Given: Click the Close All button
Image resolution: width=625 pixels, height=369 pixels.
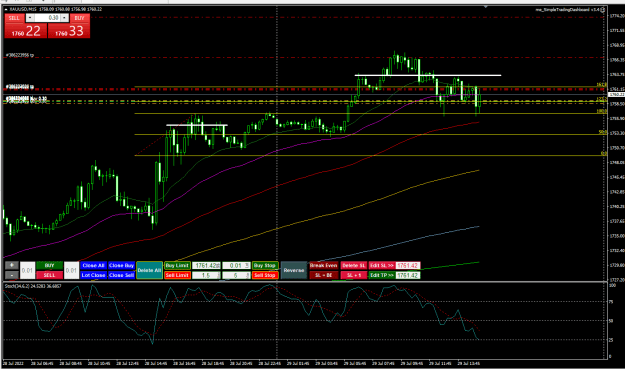Looking at the screenshot, I should [93, 265].
